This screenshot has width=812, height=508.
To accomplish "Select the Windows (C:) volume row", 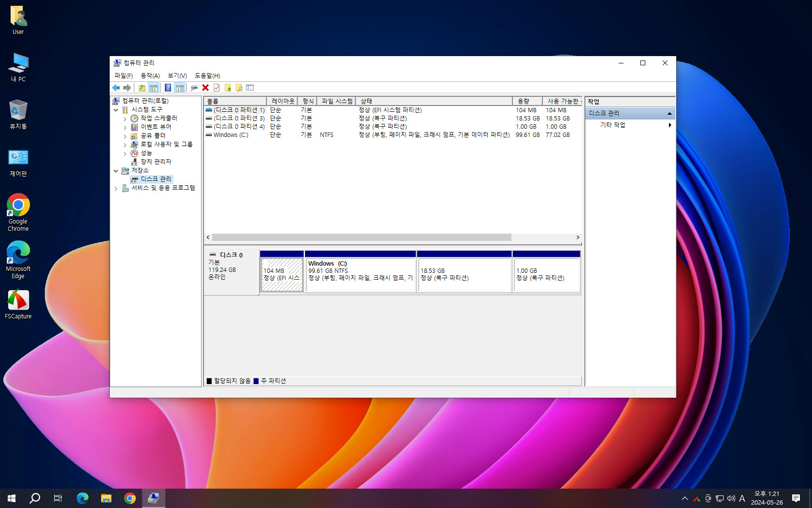I will click(392, 135).
